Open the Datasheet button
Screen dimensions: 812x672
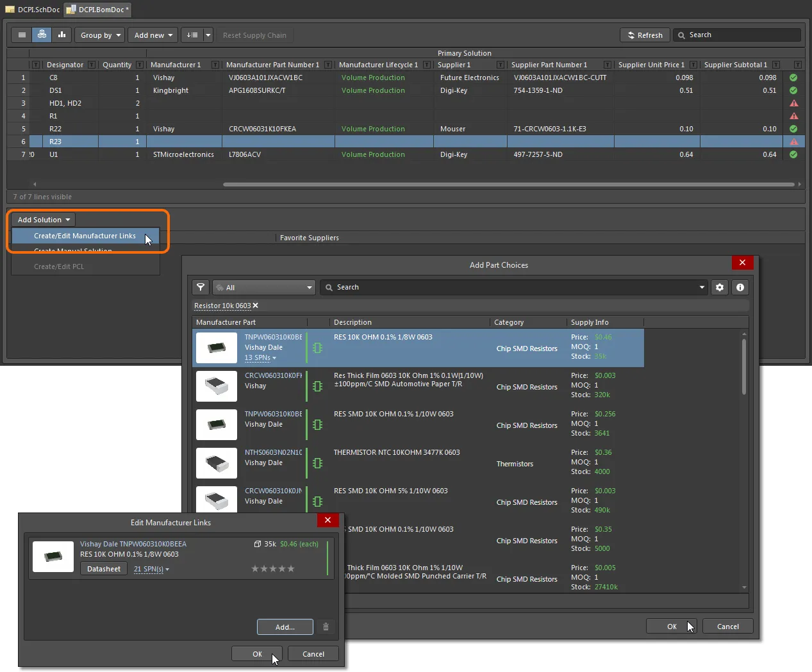pyautogui.click(x=104, y=569)
